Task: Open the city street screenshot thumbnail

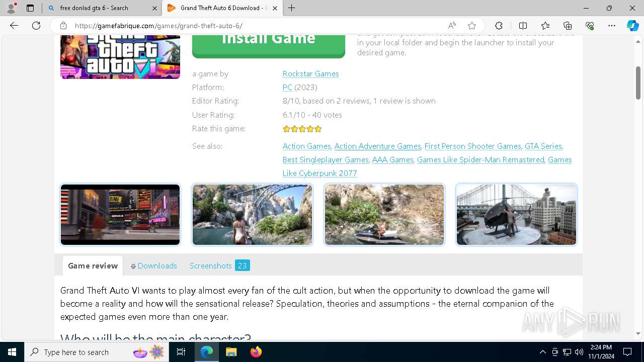Action: click(120, 215)
